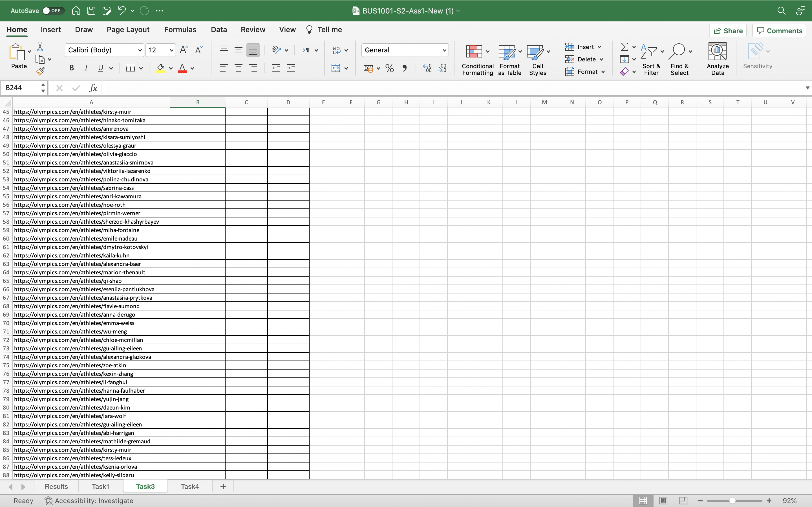Viewport: 812px width, 507px height.
Task: Apply Percent number style
Action: 389,68
